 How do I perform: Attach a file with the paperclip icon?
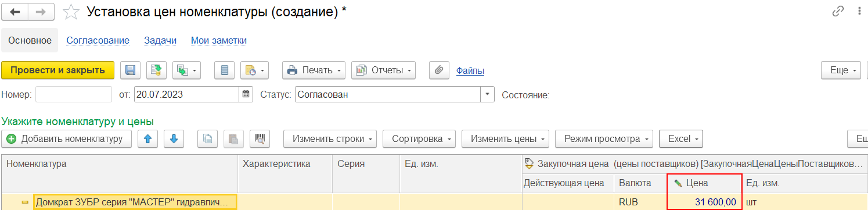[440, 70]
